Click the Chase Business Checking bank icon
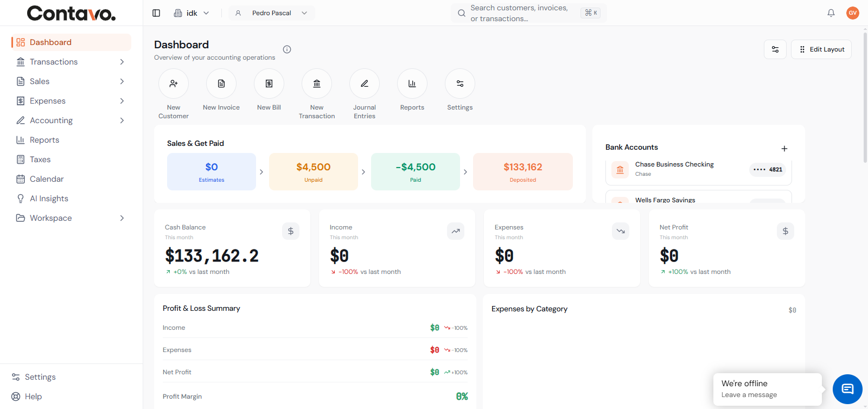Image resolution: width=868 pixels, height=409 pixels. pyautogui.click(x=620, y=170)
